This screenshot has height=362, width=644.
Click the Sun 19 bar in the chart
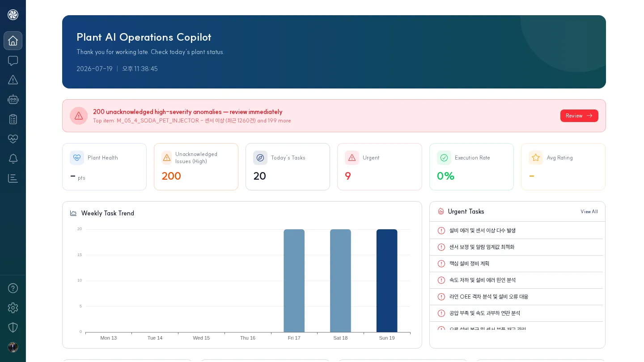(387, 281)
